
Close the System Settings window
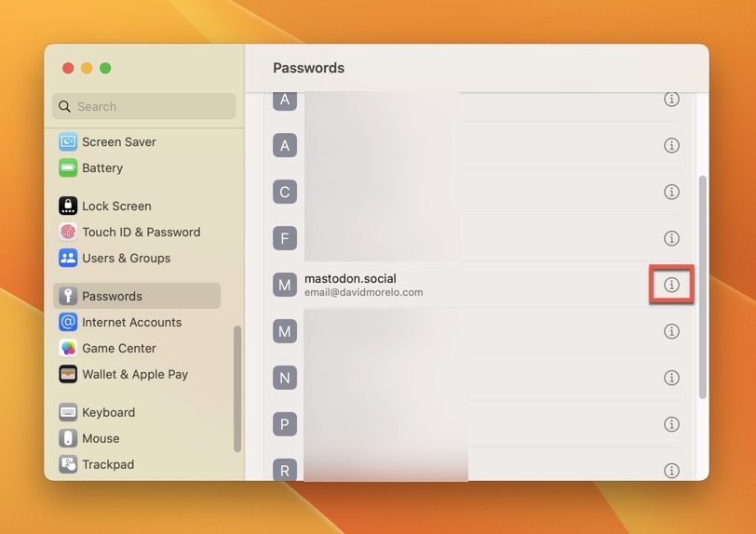[x=68, y=68]
